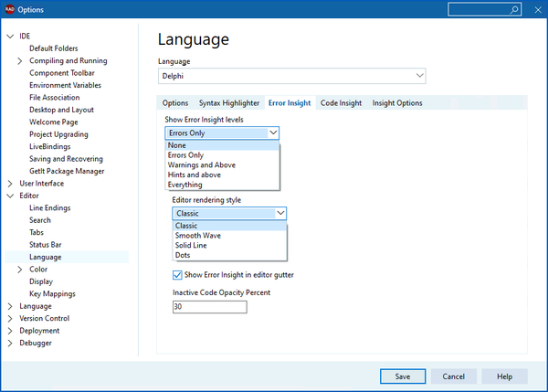Pick Smooth Wave rendering style
The width and height of the screenshot is (548, 392).
pyautogui.click(x=229, y=236)
